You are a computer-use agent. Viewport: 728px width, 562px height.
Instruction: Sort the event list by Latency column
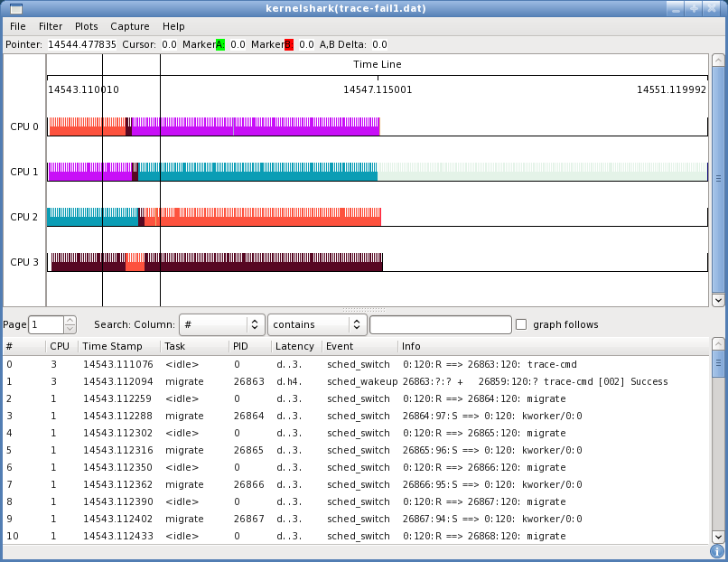(x=294, y=346)
